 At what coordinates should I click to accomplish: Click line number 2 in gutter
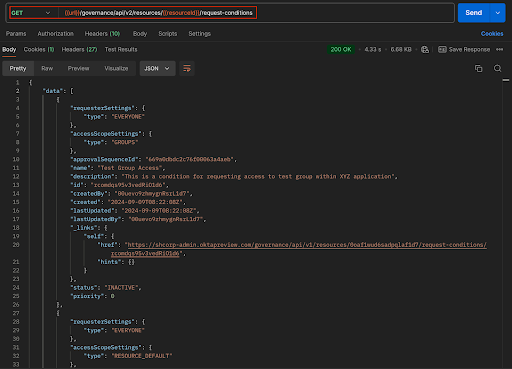(17, 91)
